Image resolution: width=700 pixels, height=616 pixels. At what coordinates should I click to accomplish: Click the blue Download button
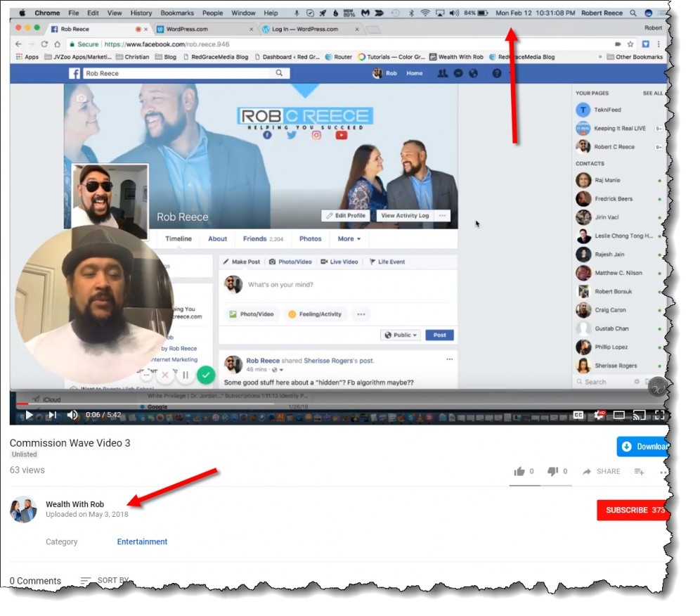click(x=643, y=447)
